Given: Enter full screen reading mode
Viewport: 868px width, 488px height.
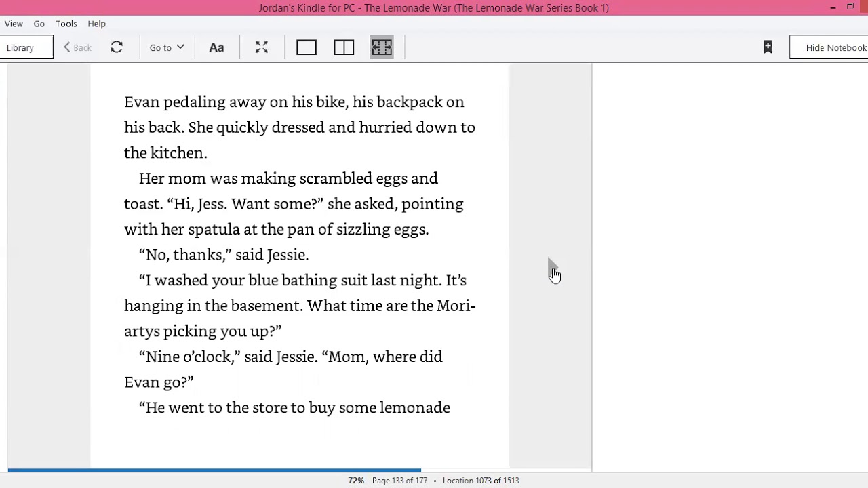Looking at the screenshot, I should point(262,47).
